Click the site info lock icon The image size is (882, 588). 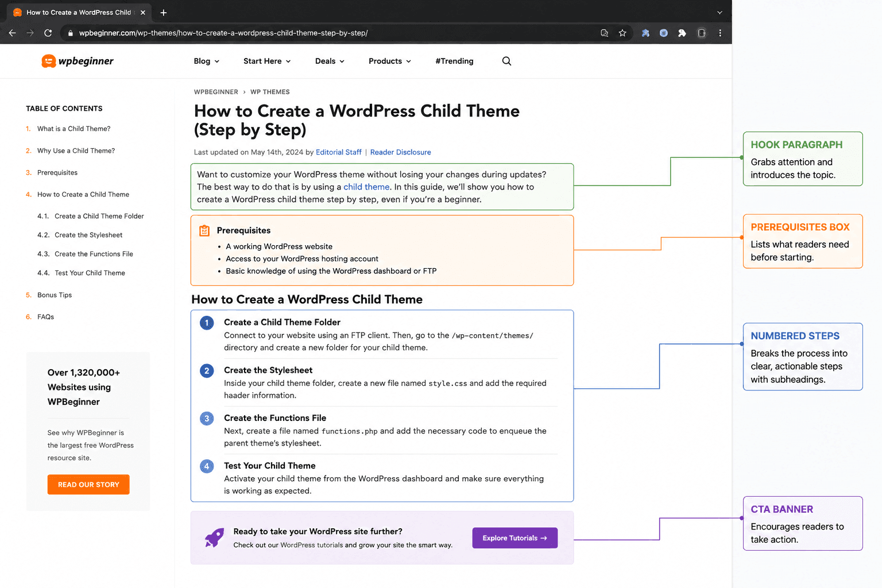coord(71,33)
